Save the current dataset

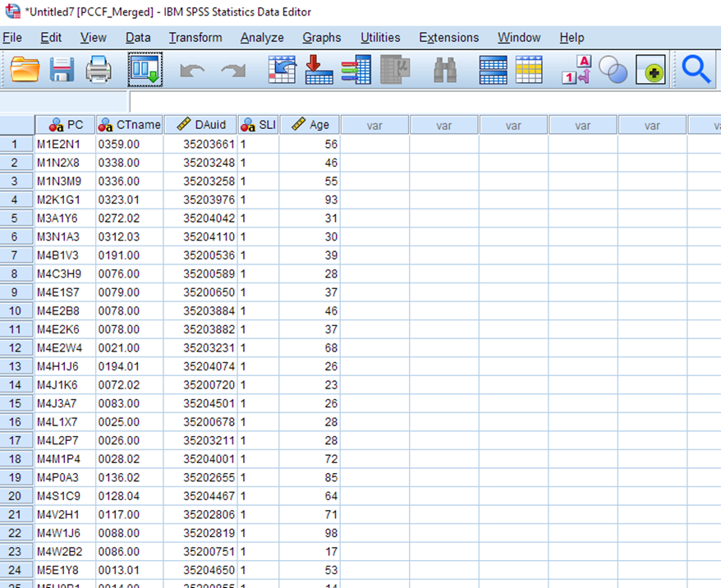pyautogui.click(x=61, y=71)
